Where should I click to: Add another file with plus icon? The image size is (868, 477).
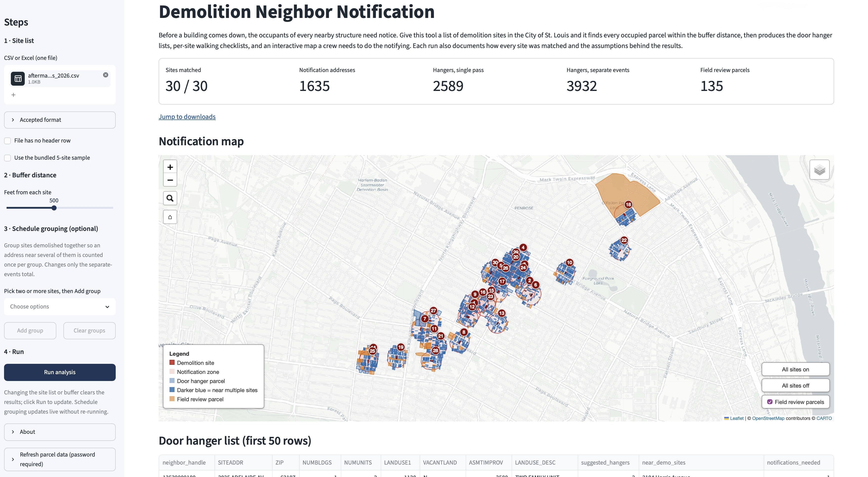(x=13, y=95)
